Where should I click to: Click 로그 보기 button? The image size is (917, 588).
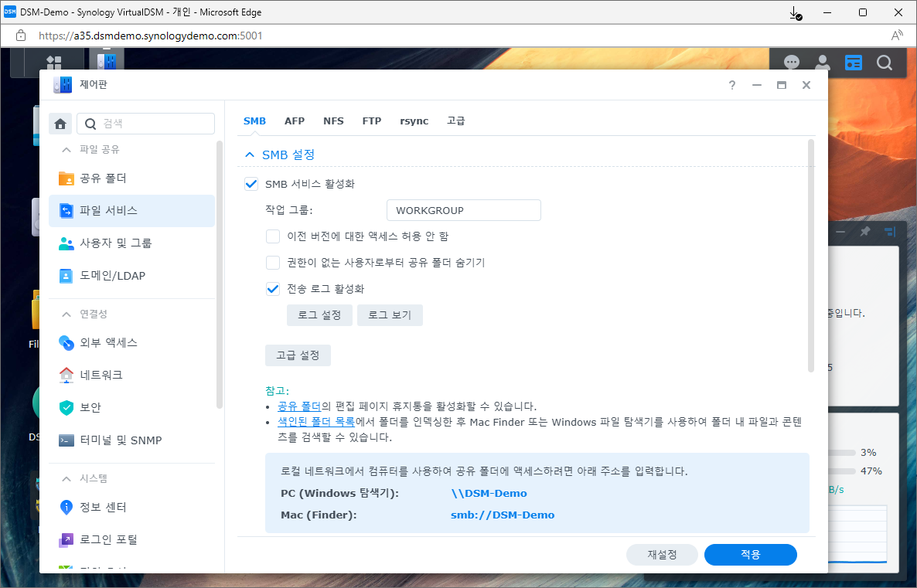pyautogui.click(x=390, y=315)
